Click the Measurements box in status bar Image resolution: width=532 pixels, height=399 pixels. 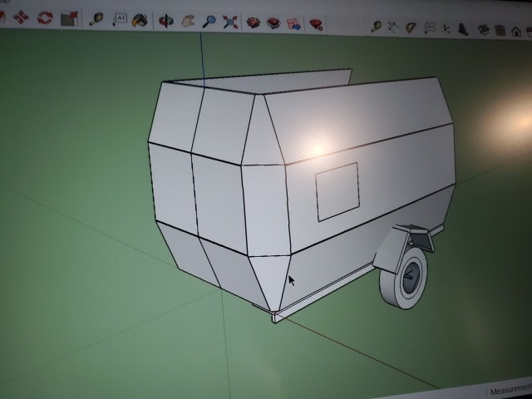510,390
